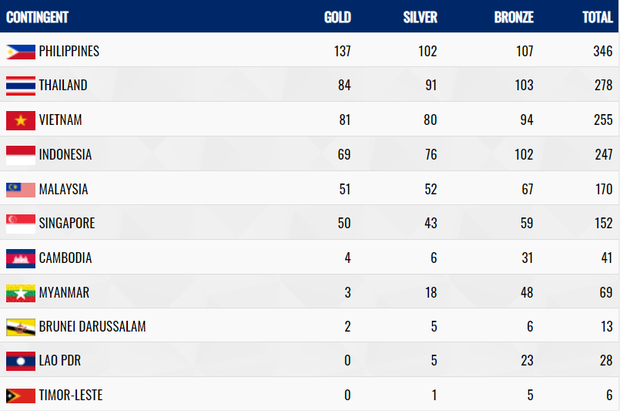Select the Lao PDR flag icon
Viewport: 620px width, 411px height.
click(x=21, y=361)
